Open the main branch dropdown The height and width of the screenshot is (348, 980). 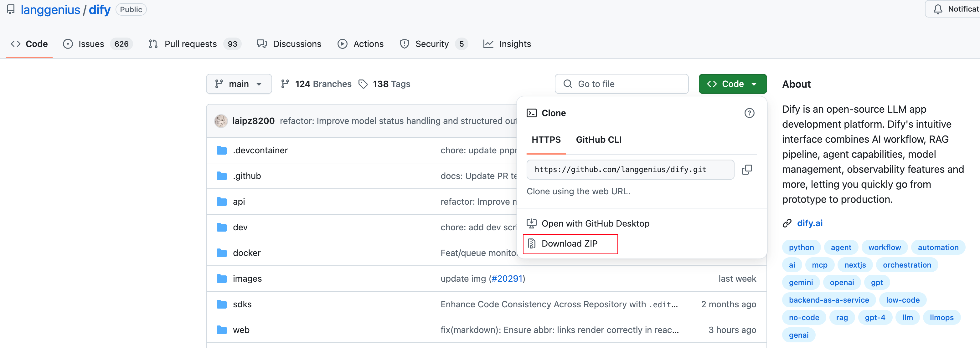(x=239, y=84)
